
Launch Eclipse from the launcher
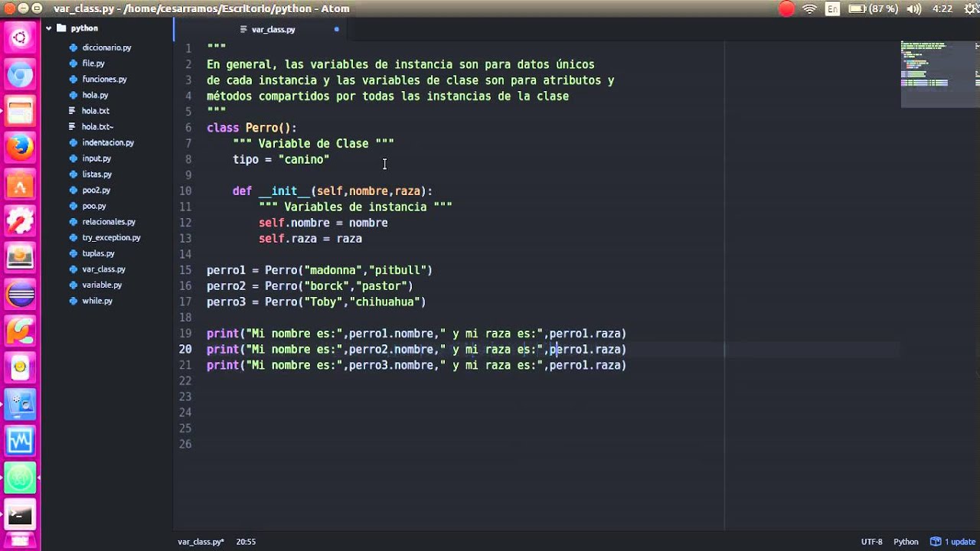19,295
